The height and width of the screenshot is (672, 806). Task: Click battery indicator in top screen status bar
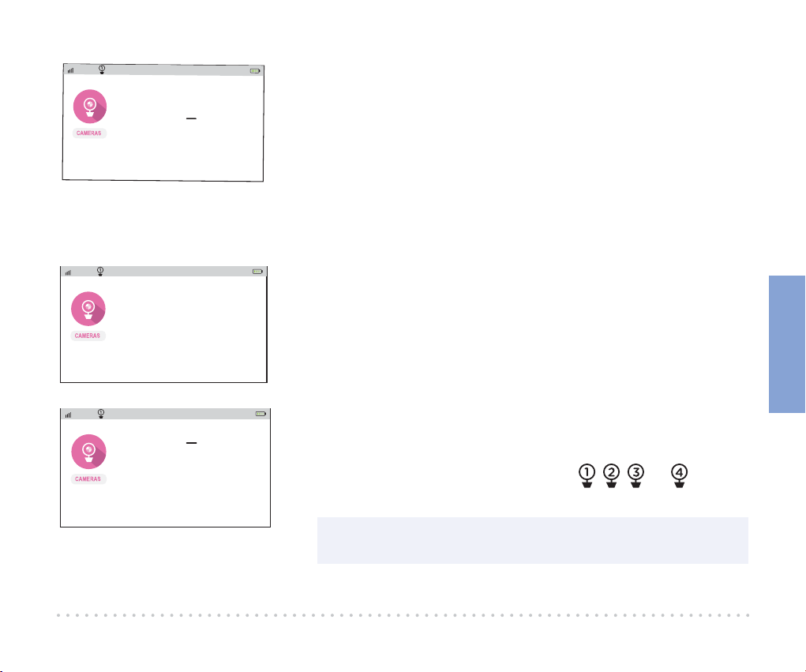click(x=255, y=71)
